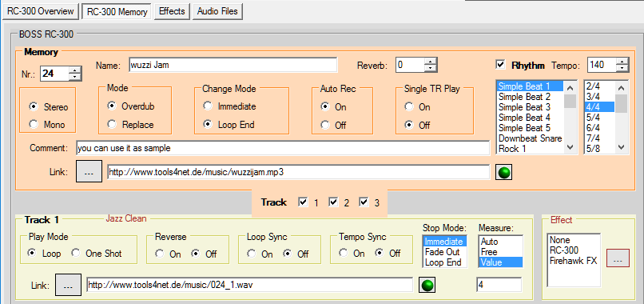This screenshot has width=644, height=304.
Task: Switch to Audio Files tab
Action: click(217, 11)
